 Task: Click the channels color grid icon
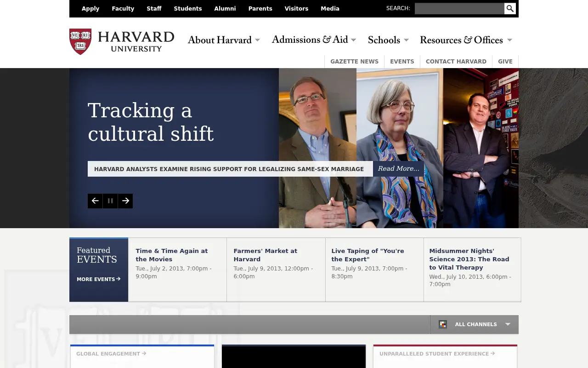tap(443, 324)
